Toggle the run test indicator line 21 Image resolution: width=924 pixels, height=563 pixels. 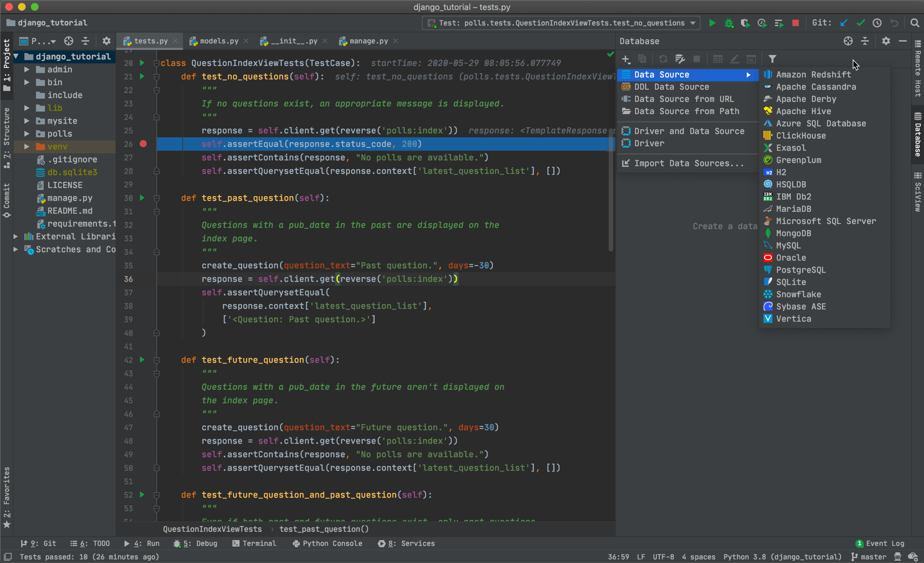(142, 75)
